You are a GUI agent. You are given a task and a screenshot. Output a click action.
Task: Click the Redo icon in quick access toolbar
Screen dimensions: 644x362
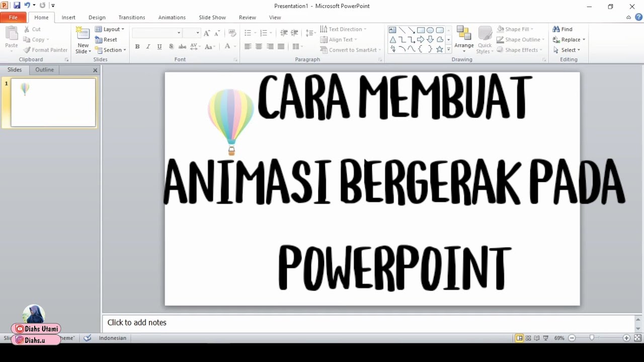click(42, 6)
